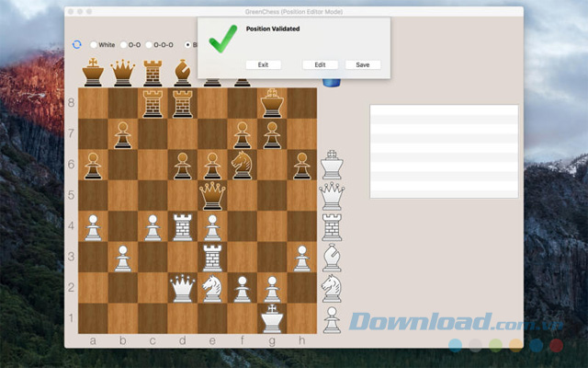Pick the white queen from the side palette
This screenshot has height=368, width=588.
coord(332,196)
